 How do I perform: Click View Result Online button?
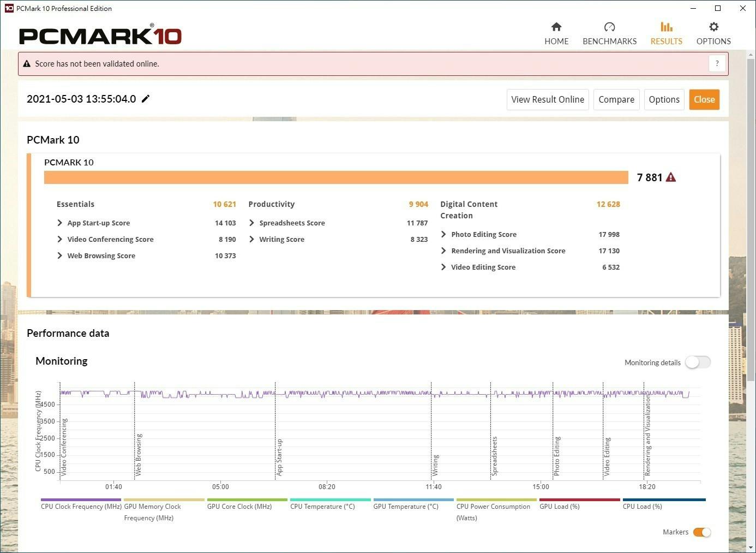point(548,99)
